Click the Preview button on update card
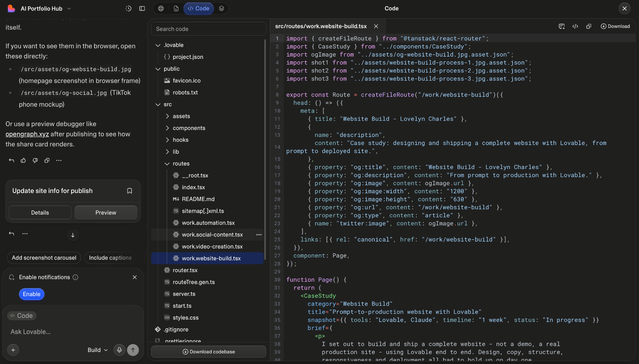Viewport: 639px width, 364px height. [x=106, y=213]
